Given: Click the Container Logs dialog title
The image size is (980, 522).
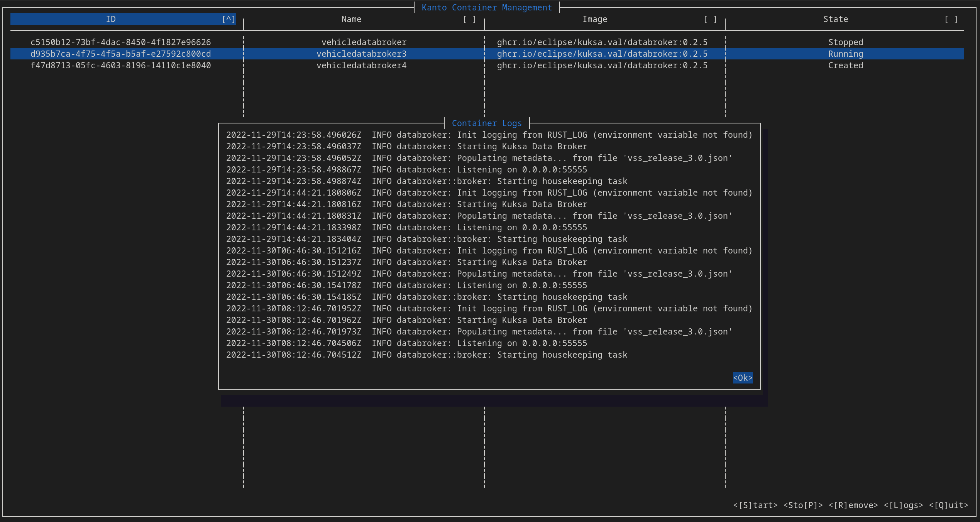Looking at the screenshot, I should pyautogui.click(x=487, y=123).
